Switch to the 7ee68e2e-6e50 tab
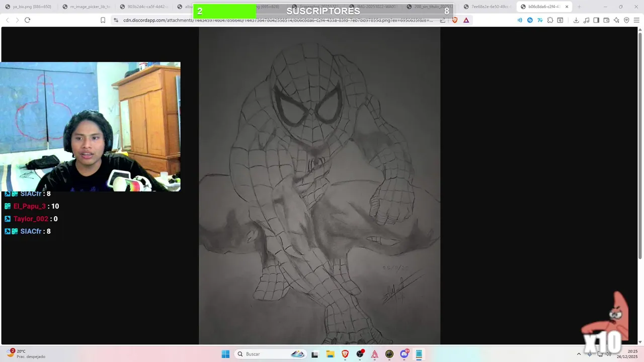The image size is (644, 362). coord(487,7)
